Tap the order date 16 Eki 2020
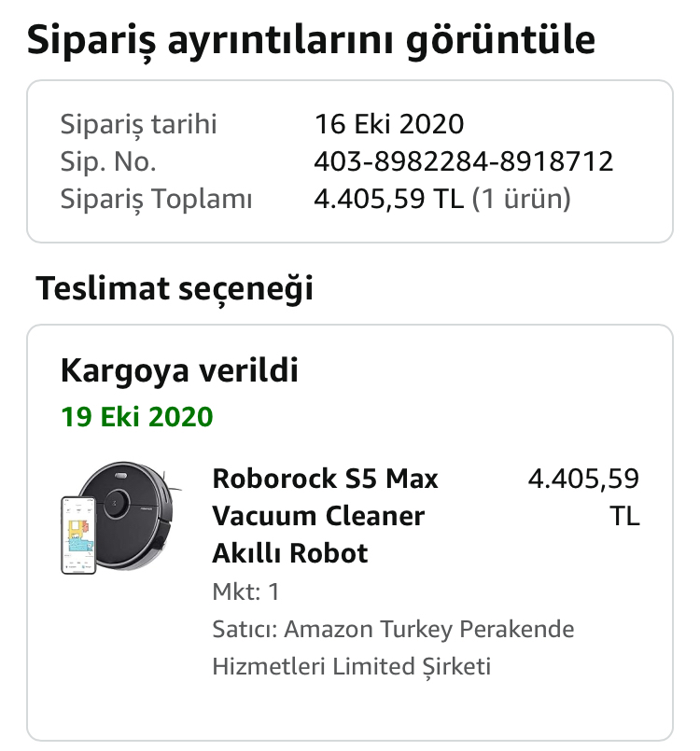Image resolution: width=700 pixels, height=751 pixels. click(x=389, y=124)
